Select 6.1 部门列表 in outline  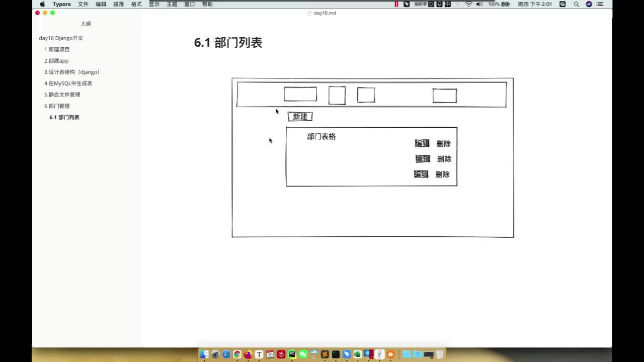[x=64, y=117]
